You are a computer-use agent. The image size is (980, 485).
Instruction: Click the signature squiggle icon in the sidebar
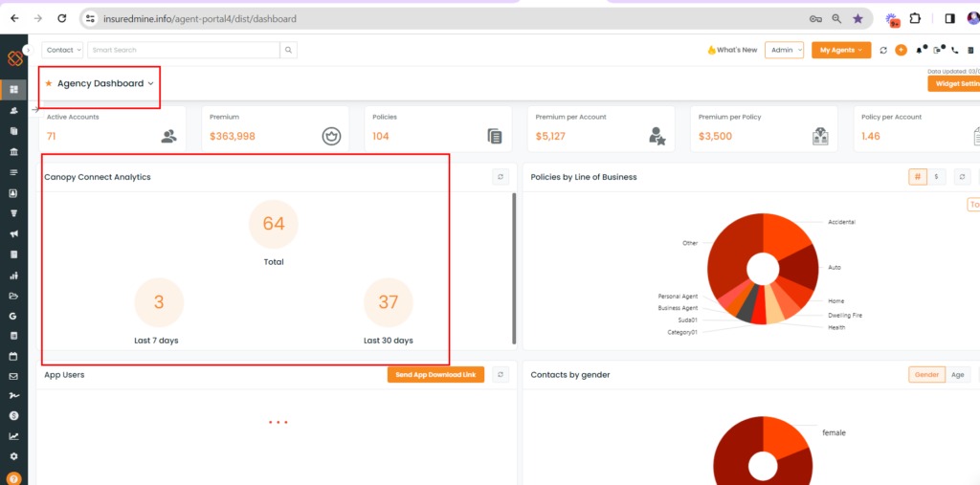click(x=13, y=396)
